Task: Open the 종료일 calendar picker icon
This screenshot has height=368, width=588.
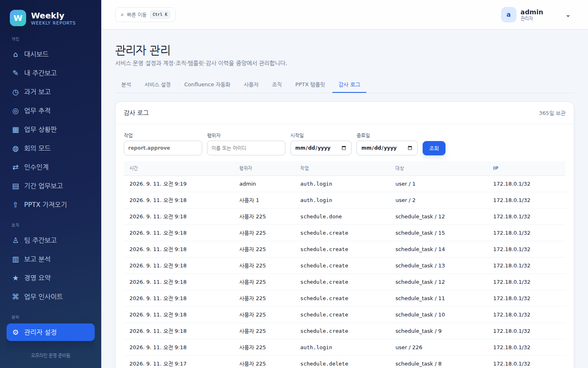Action: point(410,148)
